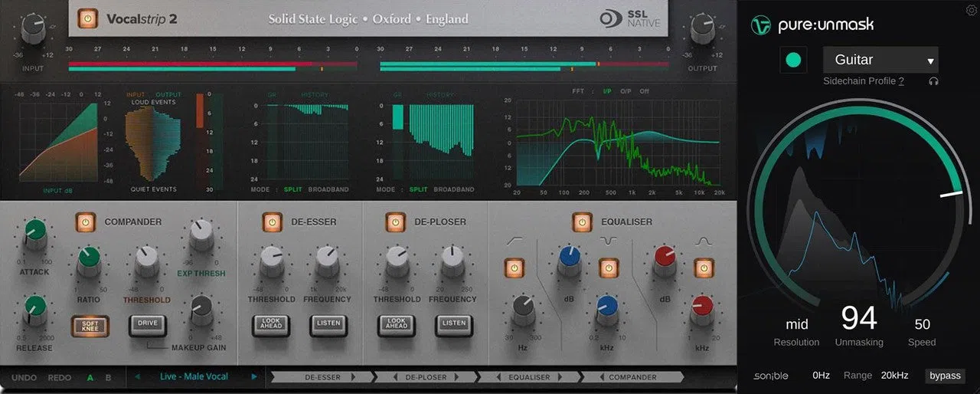The width and height of the screenshot is (980, 394).
Task: Click the red bell dB knob
Action: pos(665,262)
